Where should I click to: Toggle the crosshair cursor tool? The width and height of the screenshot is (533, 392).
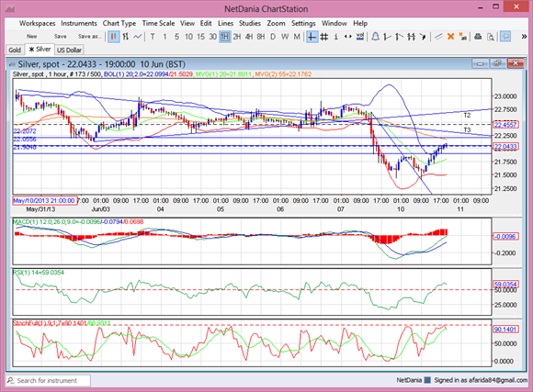point(312,37)
